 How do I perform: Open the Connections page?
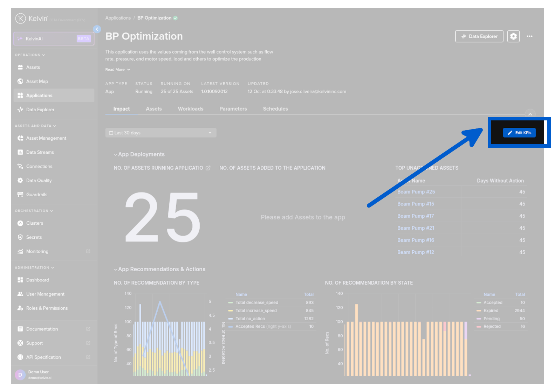pos(39,167)
